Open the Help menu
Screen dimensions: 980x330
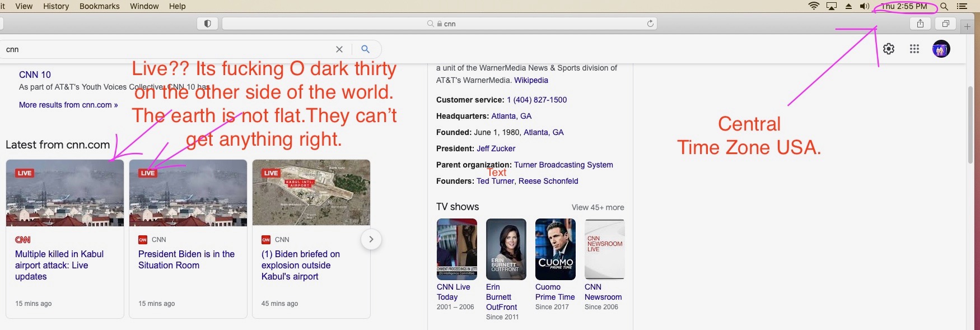click(x=178, y=6)
